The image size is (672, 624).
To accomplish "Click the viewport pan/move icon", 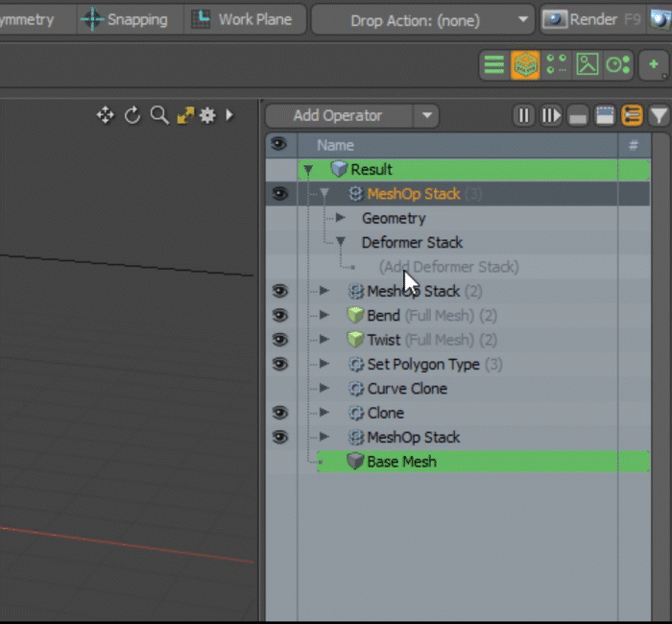I will coord(105,115).
